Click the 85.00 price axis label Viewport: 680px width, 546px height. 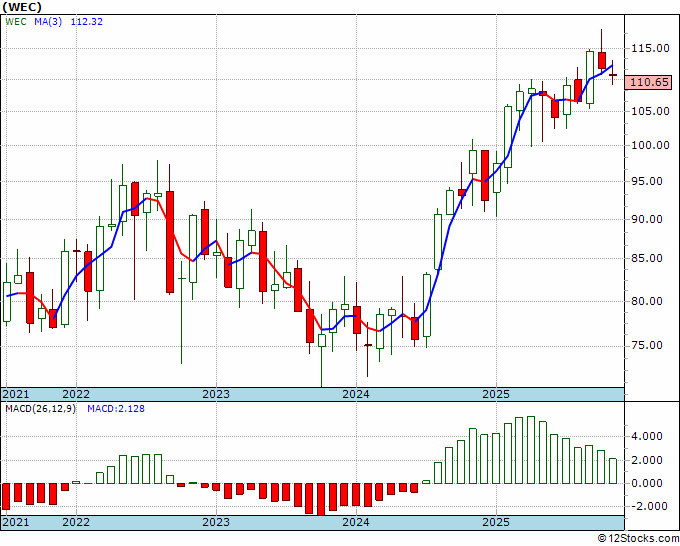tap(647, 258)
